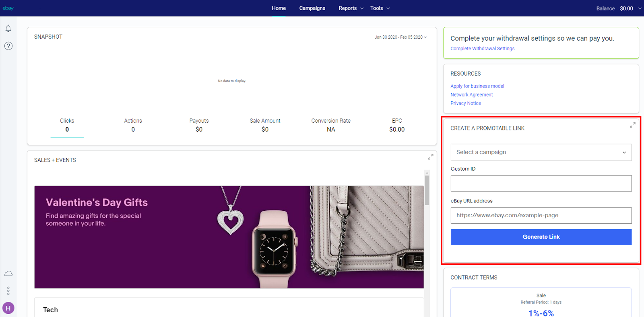Open the notifications bell icon

(8, 29)
